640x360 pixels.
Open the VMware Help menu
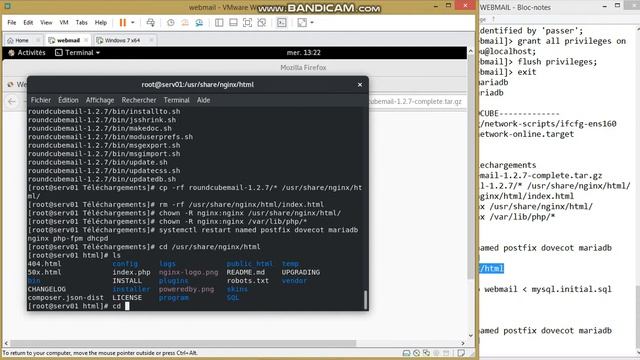click(x=101, y=22)
